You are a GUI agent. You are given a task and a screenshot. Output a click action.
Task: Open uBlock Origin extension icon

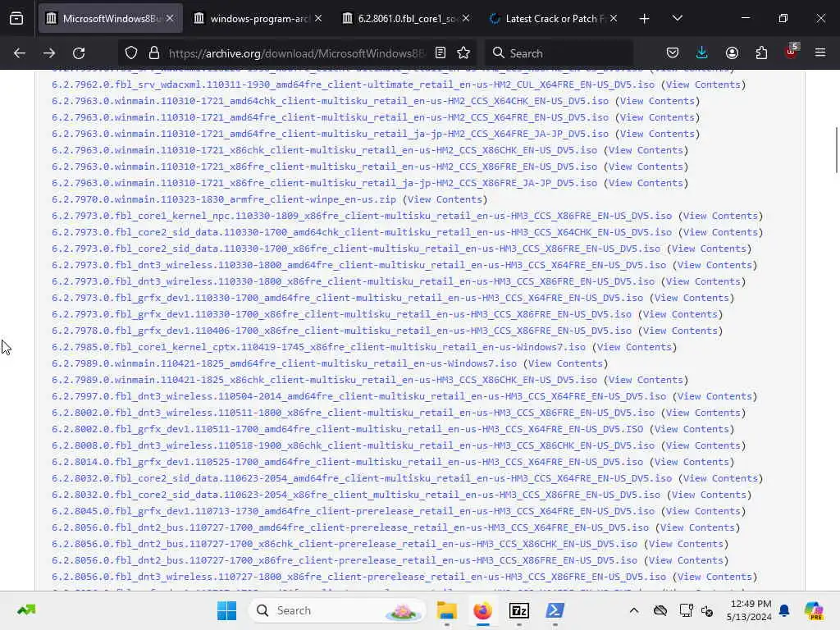pyautogui.click(x=791, y=52)
